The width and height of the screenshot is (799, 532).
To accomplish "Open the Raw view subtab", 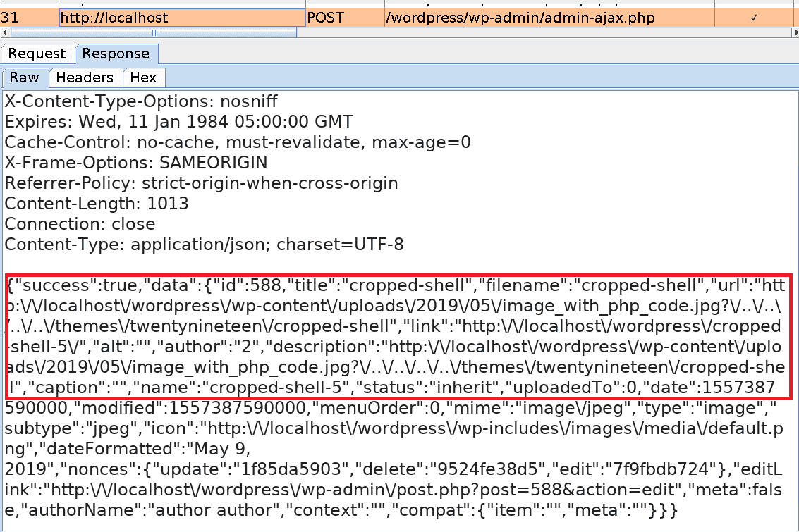I will [24, 78].
